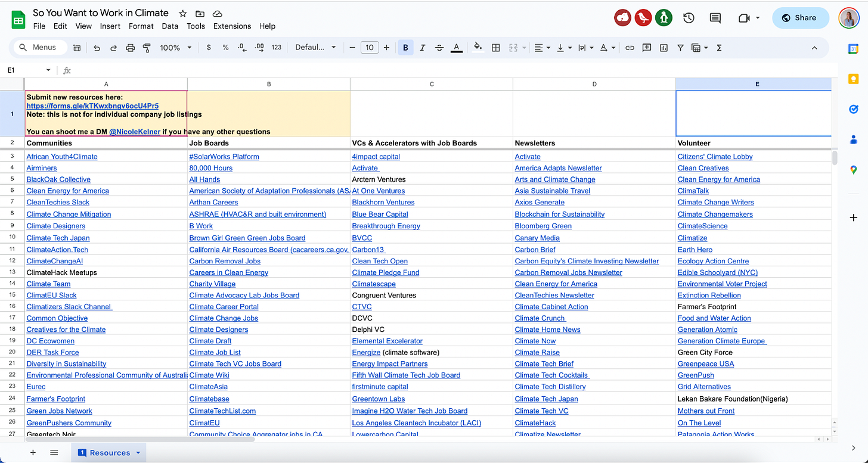
Task: Open Google Maps side panel
Action: [x=853, y=170]
